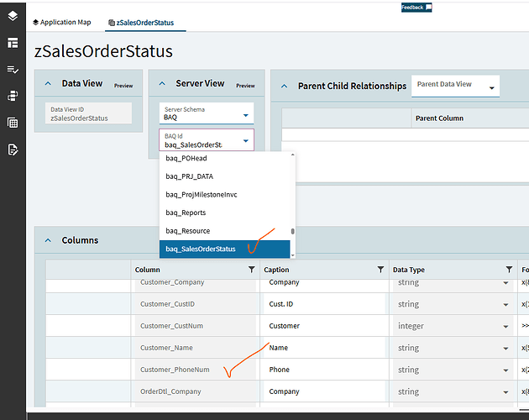
Task: Collapse the Columns section
Action: 48,240
